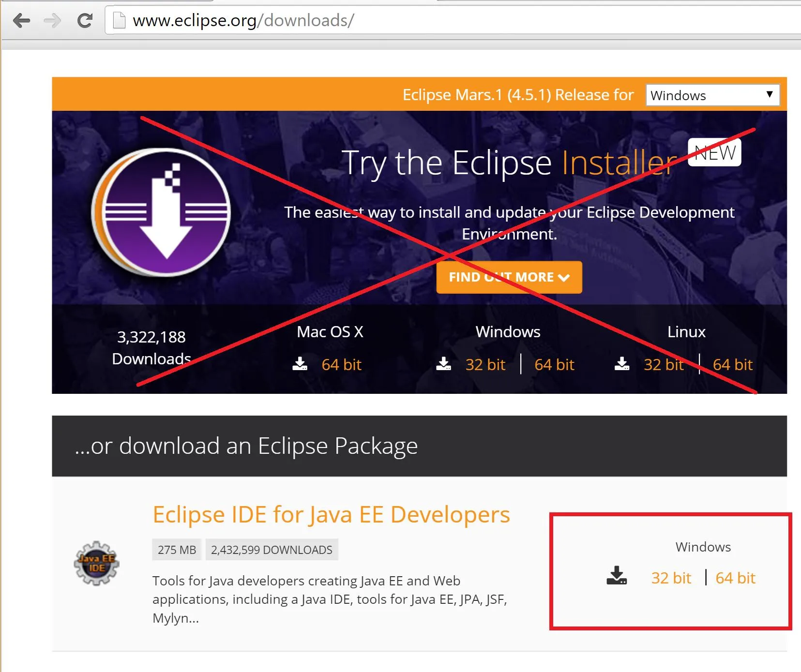Image resolution: width=801 pixels, height=672 pixels.
Task: Focus the address bar showing www.eclipse.org/downloads/
Action: coord(453,20)
